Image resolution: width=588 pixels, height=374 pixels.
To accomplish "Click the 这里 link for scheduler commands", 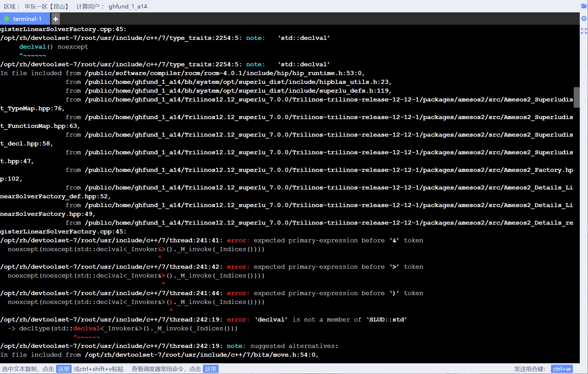I will [x=211, y=369].
